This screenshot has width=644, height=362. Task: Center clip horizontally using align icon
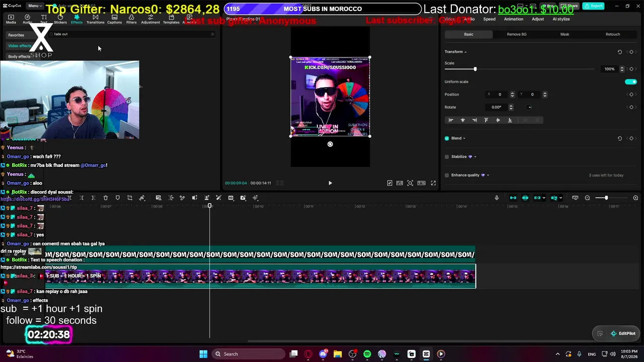coord(463,120)
